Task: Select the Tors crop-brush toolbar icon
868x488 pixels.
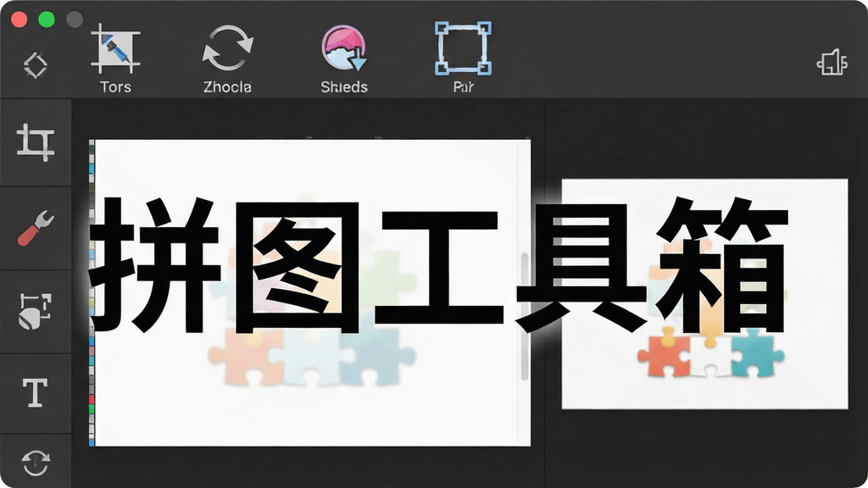Action: [x=115, y=49]
